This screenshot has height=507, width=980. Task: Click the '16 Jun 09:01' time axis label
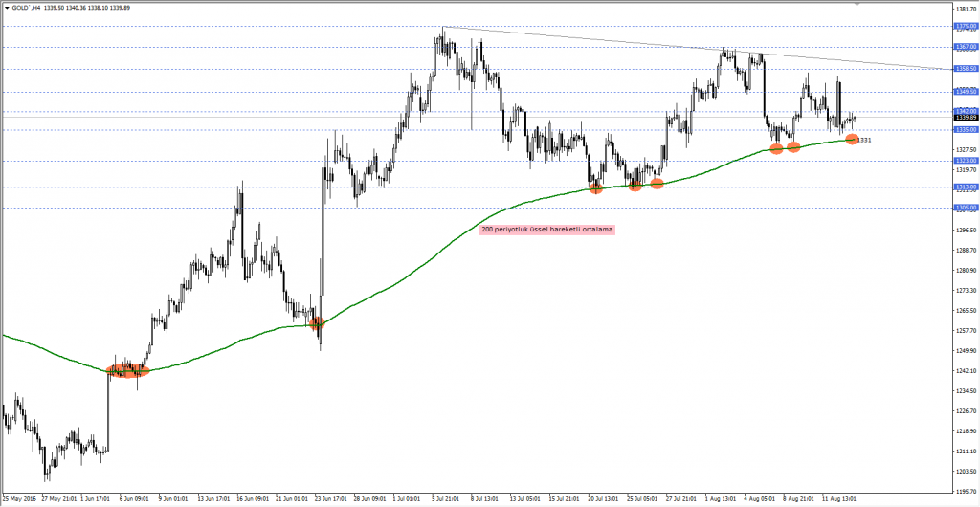tap(254, 500)
